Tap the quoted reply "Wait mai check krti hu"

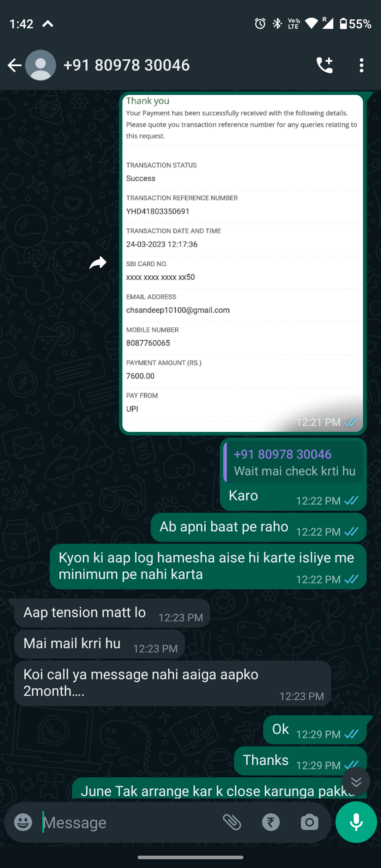[294, 462]
